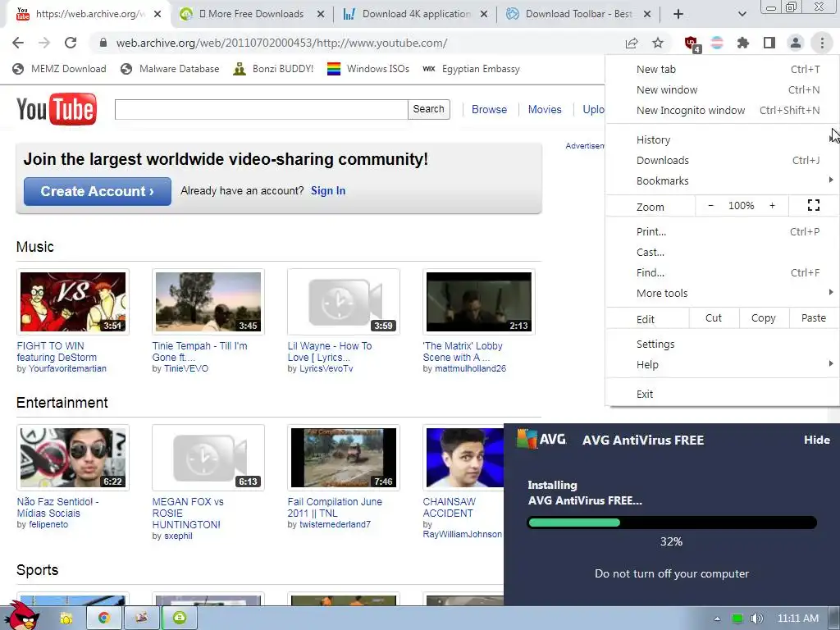Click the YouTube logo
840x630 pixels.
pos(57,109)
